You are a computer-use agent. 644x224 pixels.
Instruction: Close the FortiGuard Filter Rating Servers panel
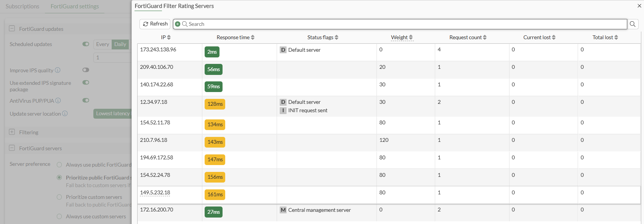tap(639, 6)
